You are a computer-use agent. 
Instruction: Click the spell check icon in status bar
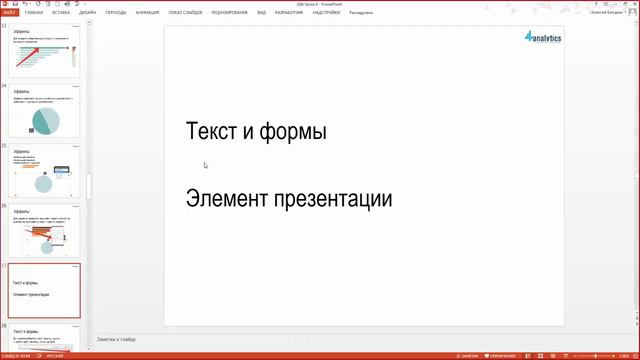(39, 356)
